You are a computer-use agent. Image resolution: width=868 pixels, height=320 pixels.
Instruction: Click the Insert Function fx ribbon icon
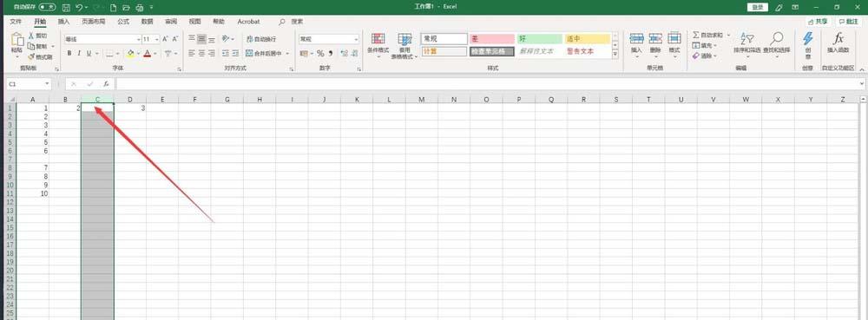tap(838, 39)
